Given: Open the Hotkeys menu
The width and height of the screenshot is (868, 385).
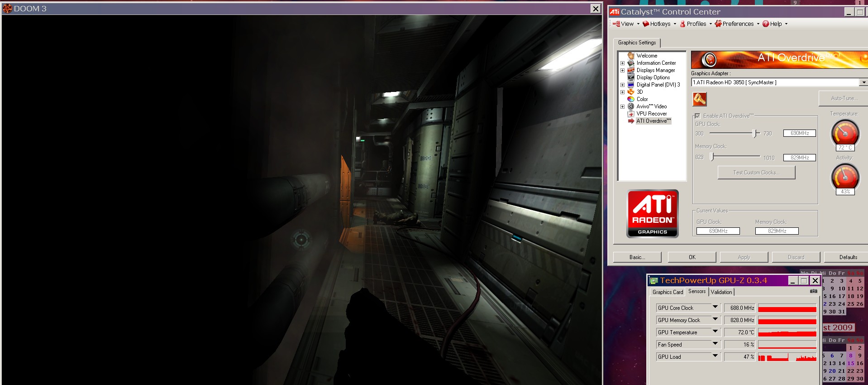Looking at the screenshot, I should (659, 24).
